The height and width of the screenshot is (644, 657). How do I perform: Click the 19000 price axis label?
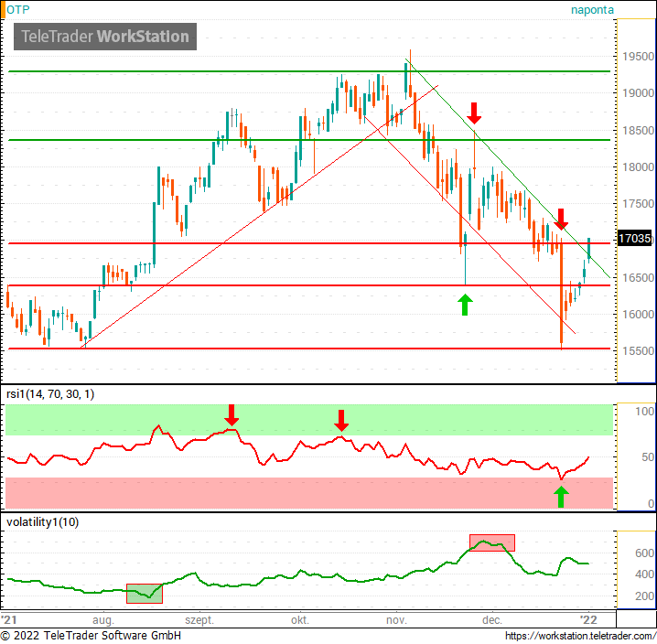tap(638, 93)
